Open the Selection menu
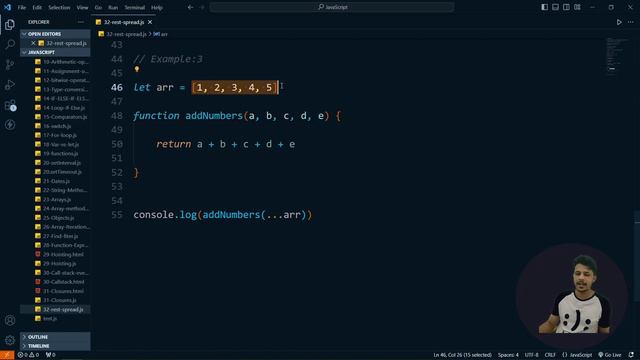640x360 pixels. point(59,7)
